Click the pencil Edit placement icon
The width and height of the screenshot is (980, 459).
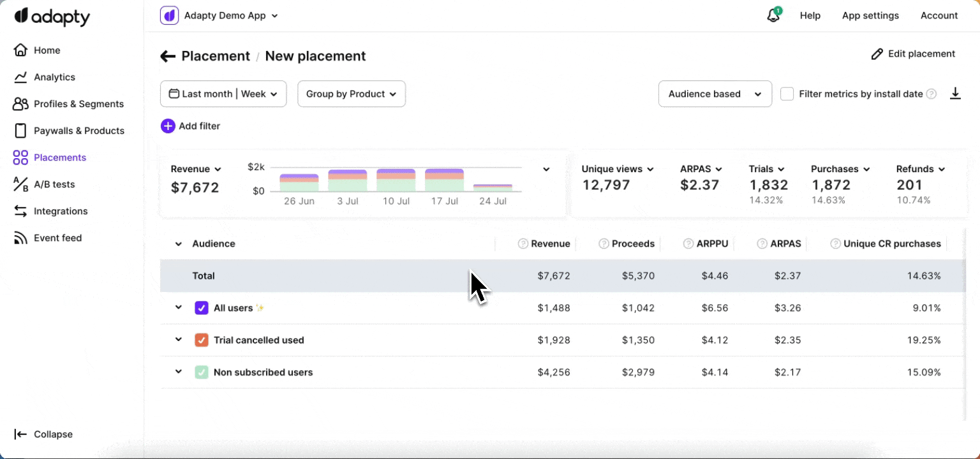click(877, 54)
